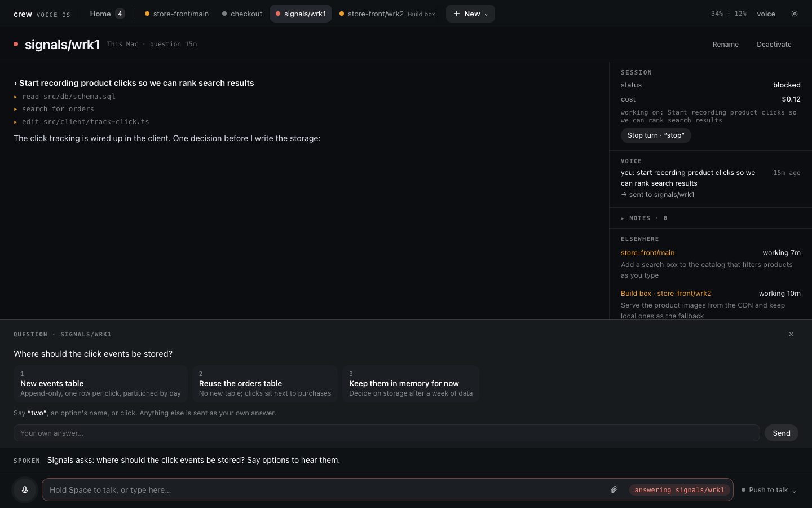Open the store-front/main link under Elsewhere

point(647,253)
